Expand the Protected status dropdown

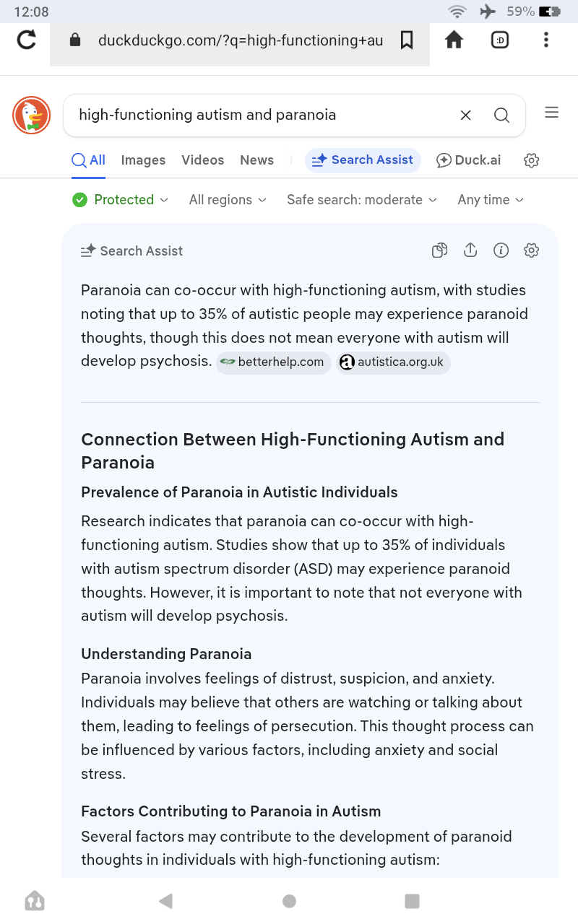pos(121,200)
